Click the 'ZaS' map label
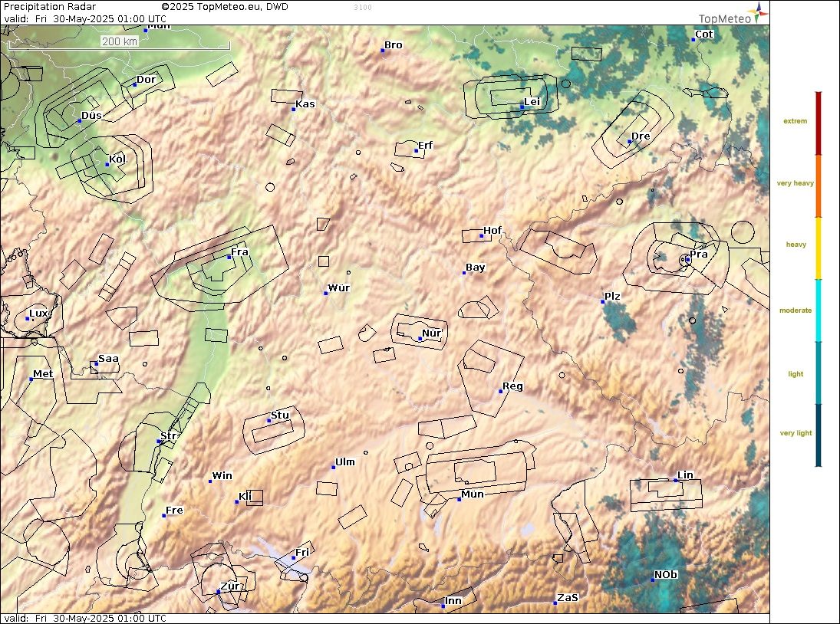This screenshot has height=624, width=840. click(568, 597)
